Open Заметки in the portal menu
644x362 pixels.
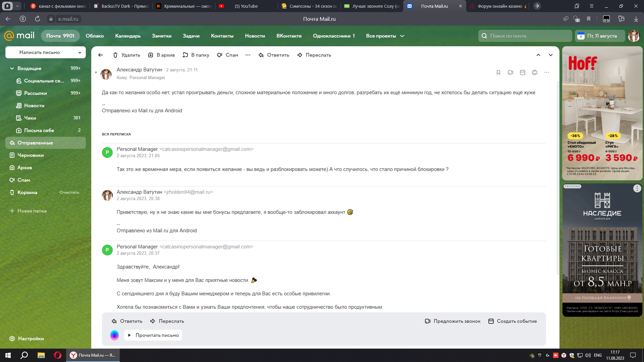click(x=162, y=36)
